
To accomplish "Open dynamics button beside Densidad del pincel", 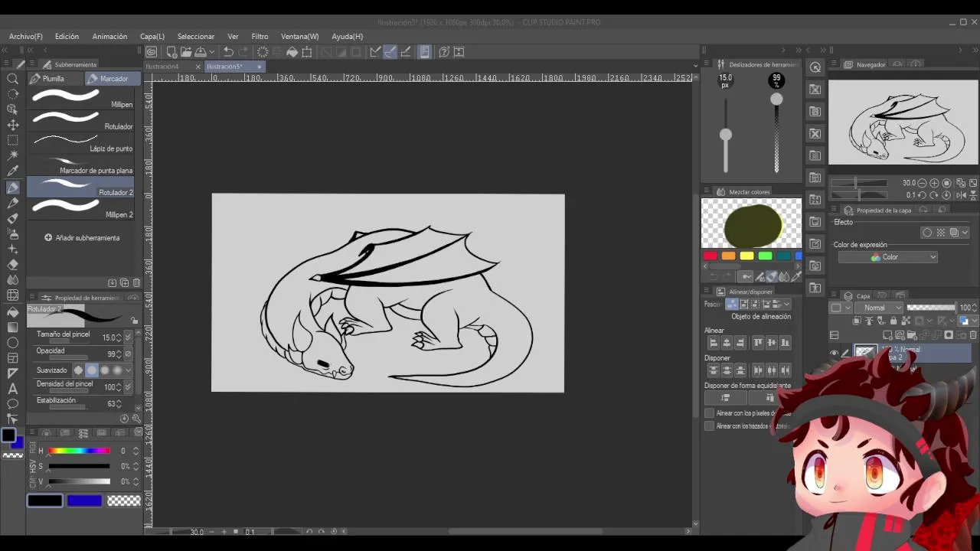I will click(x=128, y=387).
